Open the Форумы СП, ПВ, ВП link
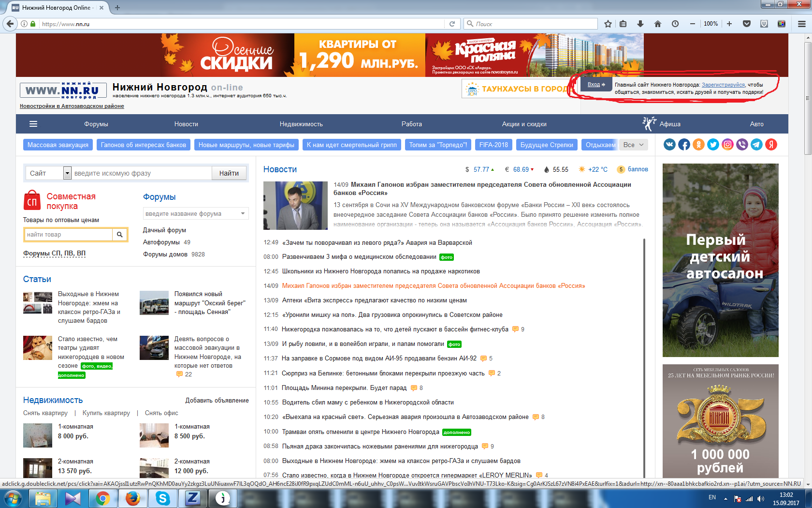The image size is (812, 508). 54,253
